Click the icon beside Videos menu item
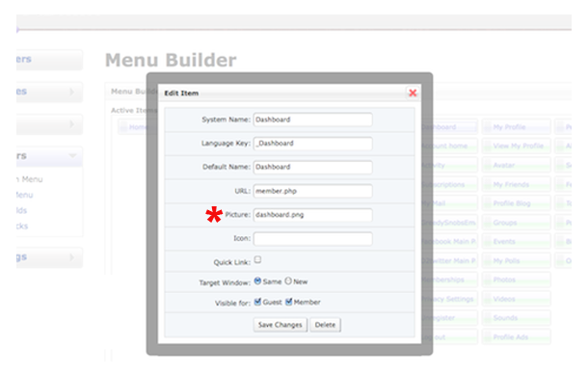Image resolution: width=588 pixels, height=375 pixels. (x=487, y=299)
